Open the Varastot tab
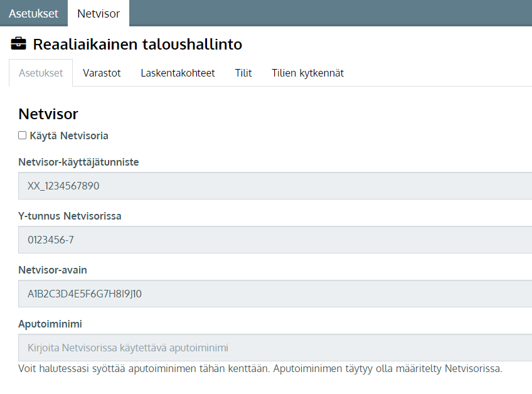 [102, 73]
